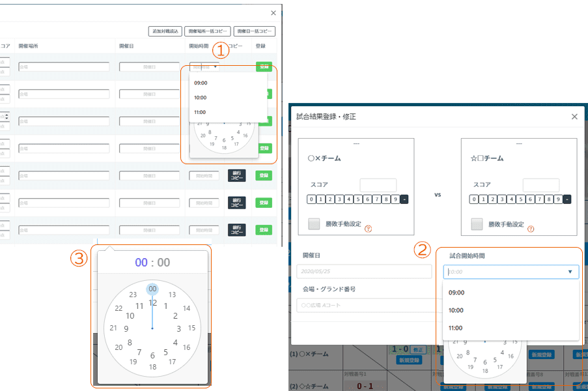Choose hour 4 on the large clock face
This screenshot has width=588, height=391.
[175, 342]
